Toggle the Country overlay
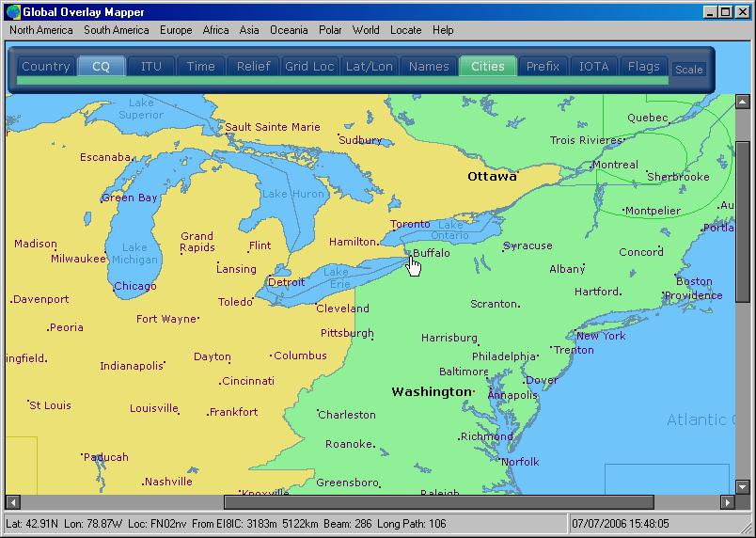Image resolution: width=756 pixels, height=538 pixels. point(46,67)
